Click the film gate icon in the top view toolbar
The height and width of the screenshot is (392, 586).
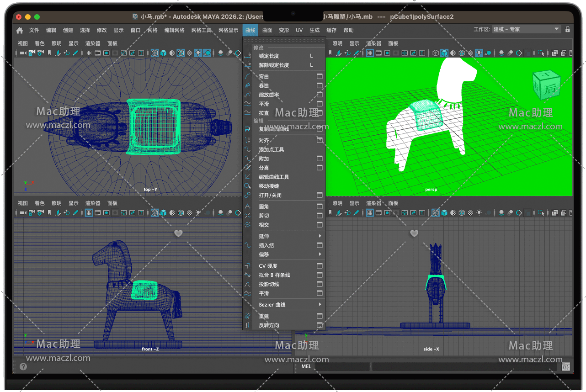coord(97,53)
